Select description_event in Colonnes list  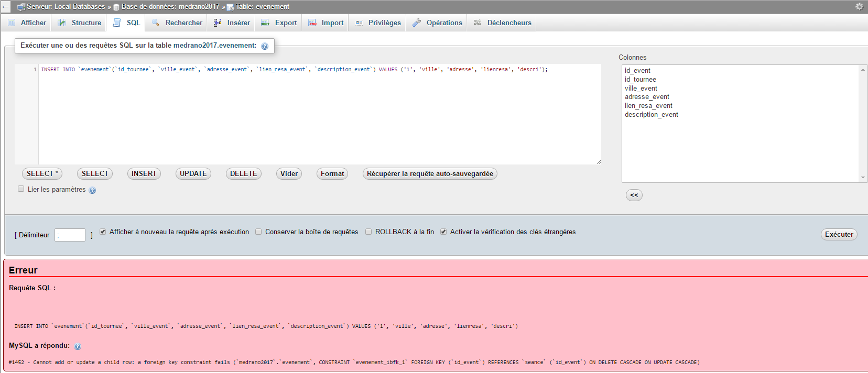pos(652,115)
